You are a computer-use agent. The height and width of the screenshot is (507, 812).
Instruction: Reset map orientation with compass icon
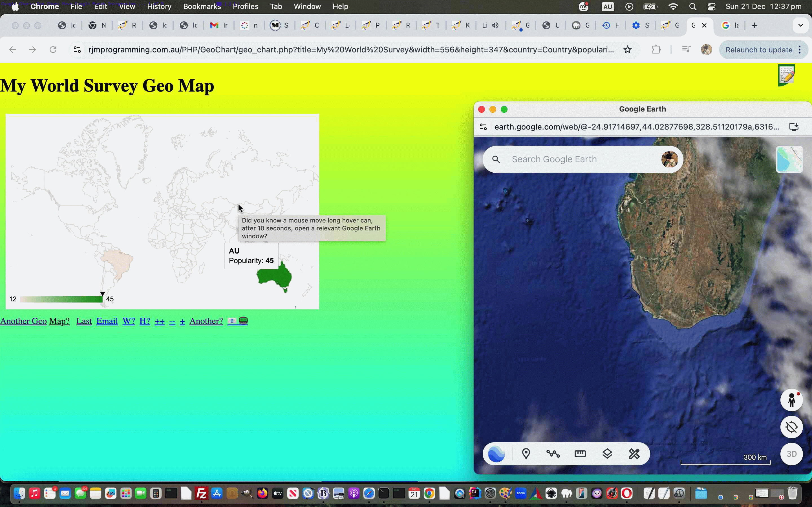point(791,427)
